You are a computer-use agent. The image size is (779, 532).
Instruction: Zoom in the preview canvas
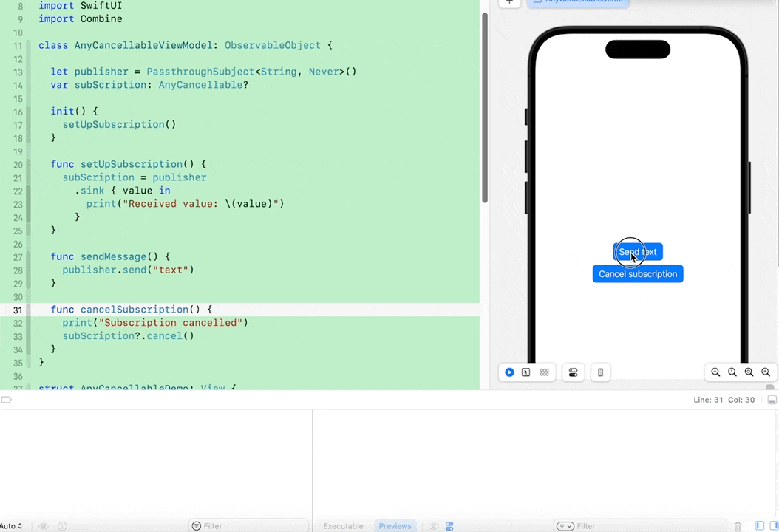point(766,372)
